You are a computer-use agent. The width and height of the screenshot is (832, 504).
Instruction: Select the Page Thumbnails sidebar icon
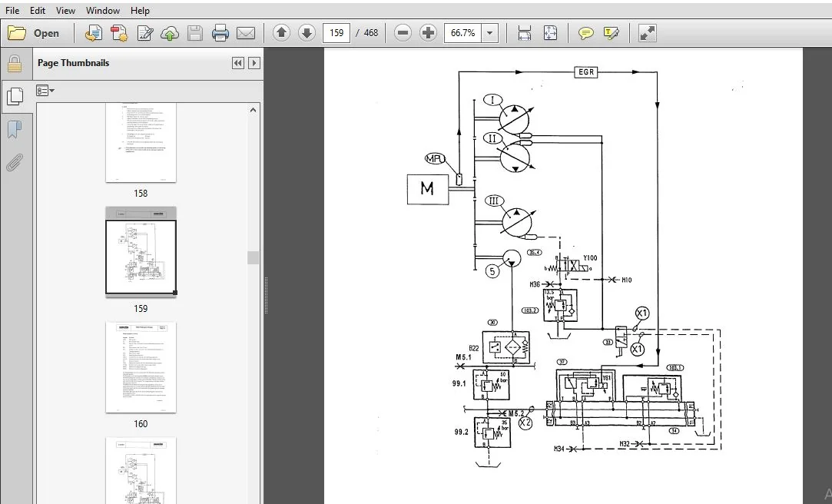point(15,97)
